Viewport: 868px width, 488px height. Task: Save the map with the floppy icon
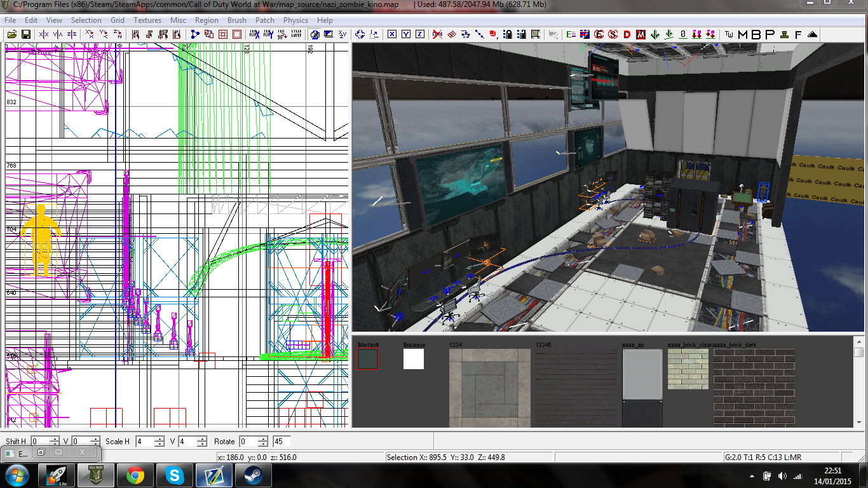click(x=26, y=34)
